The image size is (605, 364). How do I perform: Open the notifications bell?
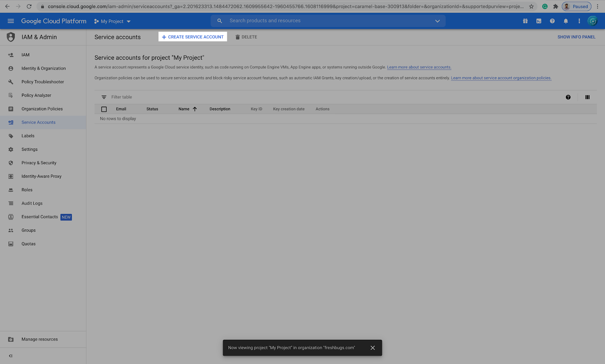click(x=566, y=21)
